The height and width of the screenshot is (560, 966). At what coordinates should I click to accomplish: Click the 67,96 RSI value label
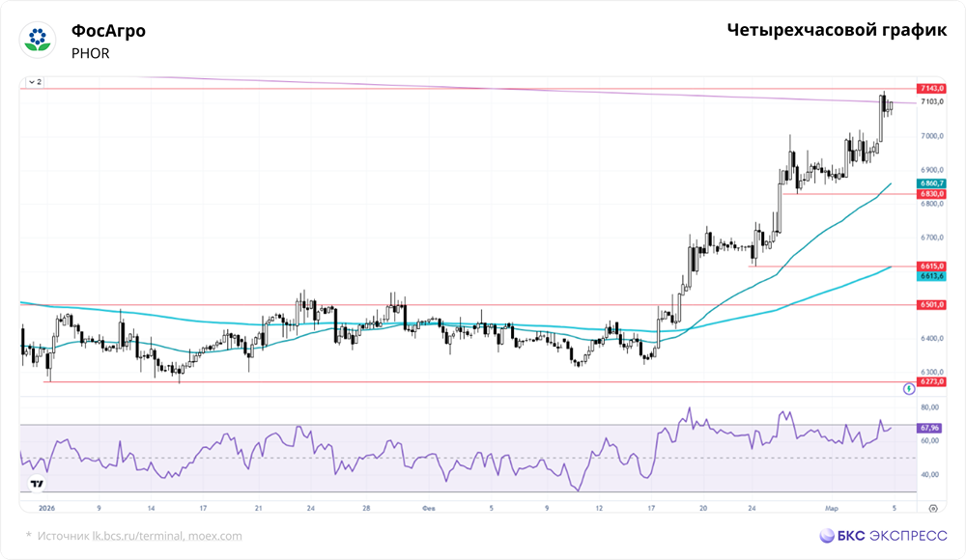click(x=929, y=428)
